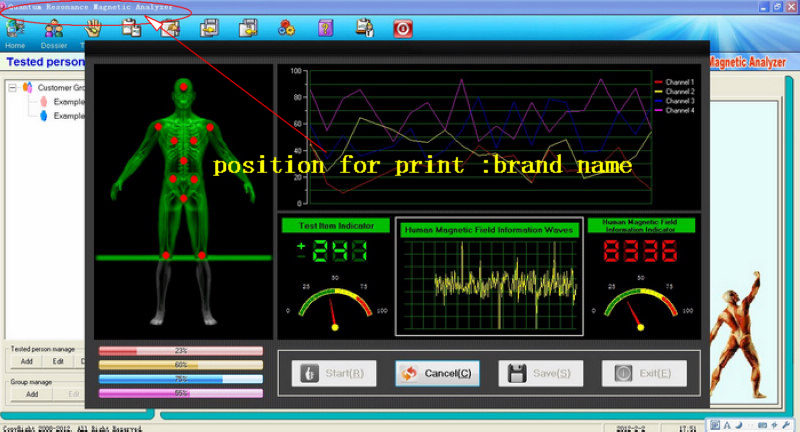
Task: Click the letter A icon in bottom tray
Action: click(x=727, y=425)
